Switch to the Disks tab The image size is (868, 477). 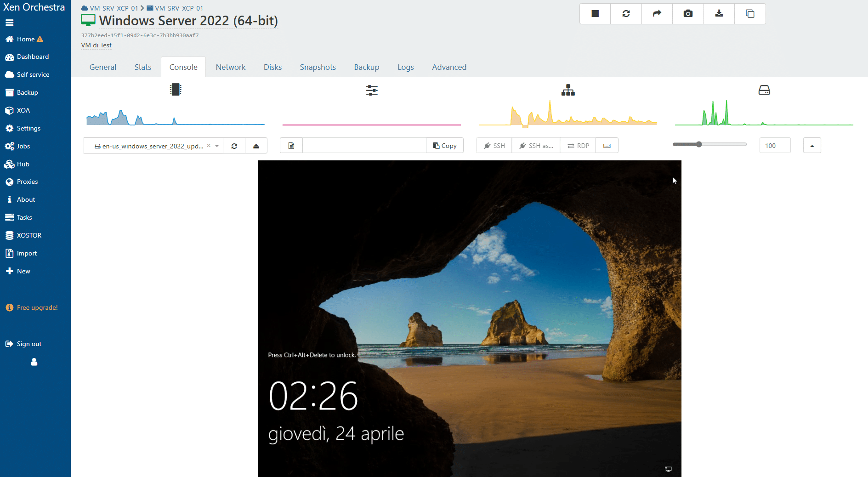tap(272, 67)
